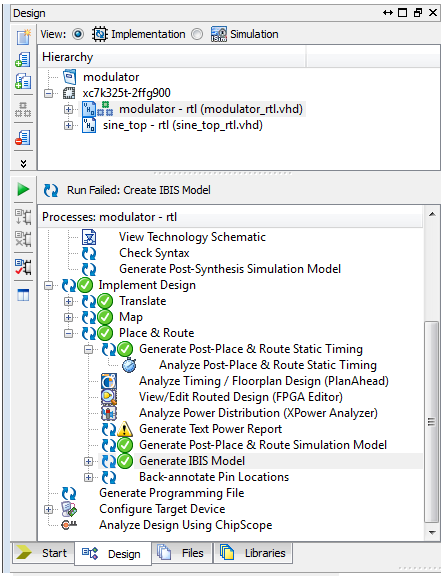Click View/Edit Routed Design (FPGA Editor)

click(x=241, y=397)
